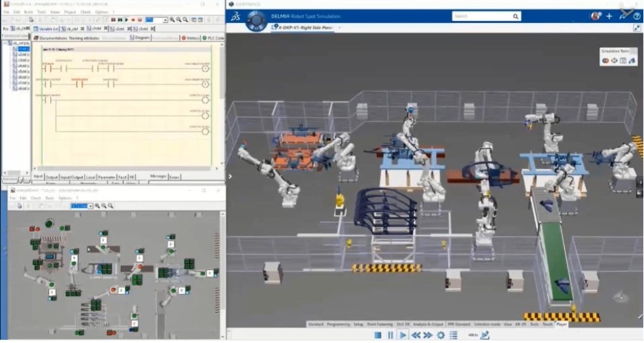Open the PPR Standard tab
Image resolution: width=644 pixels, height=343 pixels.
(458, 325)
